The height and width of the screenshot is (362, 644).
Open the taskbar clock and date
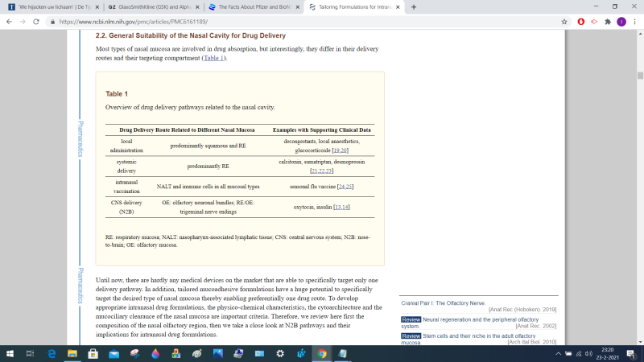tap(608, 353)
